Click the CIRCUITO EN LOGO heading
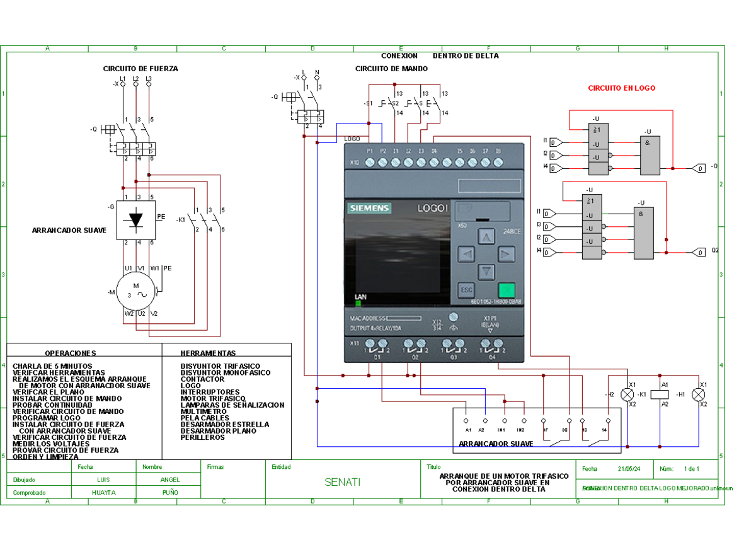This screenshot has height=535, width=756. 621,88
